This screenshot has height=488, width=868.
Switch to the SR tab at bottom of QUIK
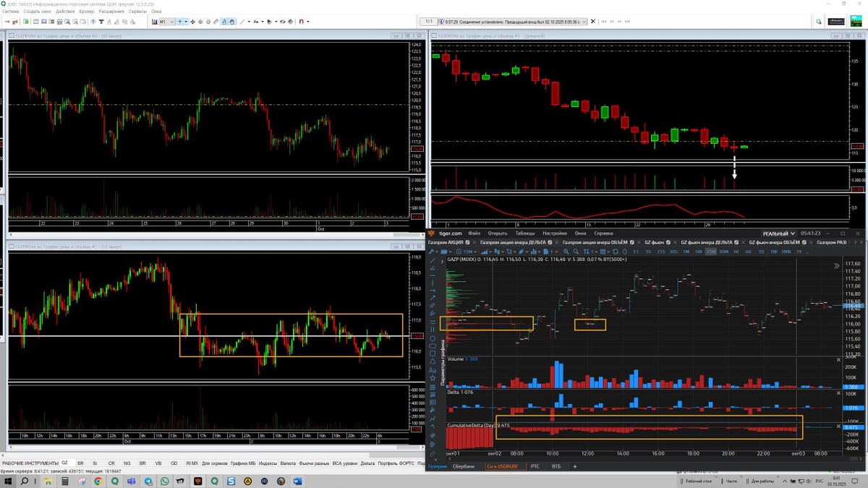[80, 463]
